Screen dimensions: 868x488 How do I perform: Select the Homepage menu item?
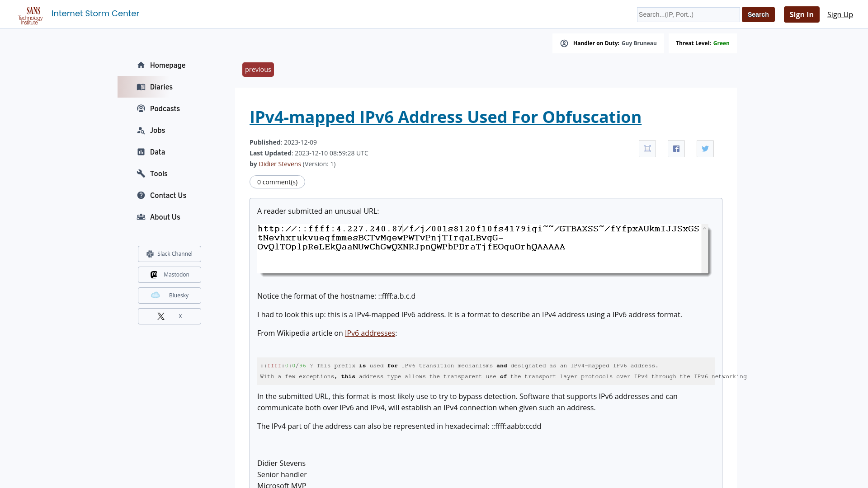pos(168,65)
